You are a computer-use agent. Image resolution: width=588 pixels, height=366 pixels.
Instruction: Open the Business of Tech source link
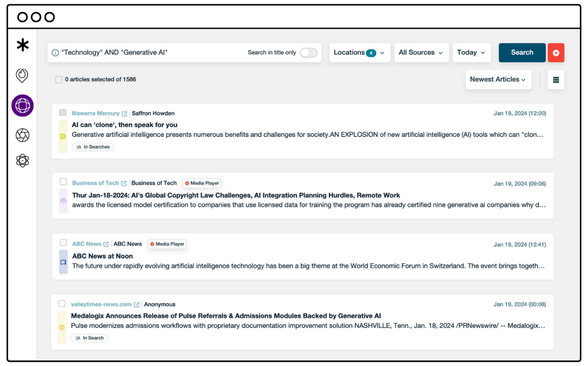click(x=95, y=183)
